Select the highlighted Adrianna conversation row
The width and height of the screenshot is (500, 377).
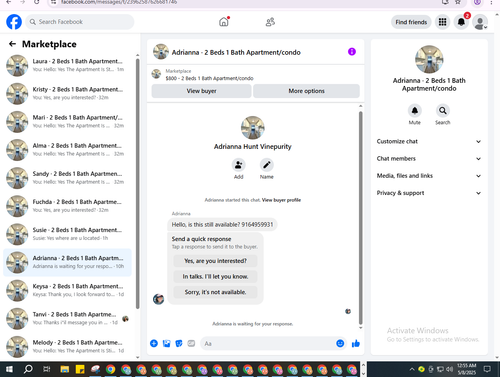point(67,262)
